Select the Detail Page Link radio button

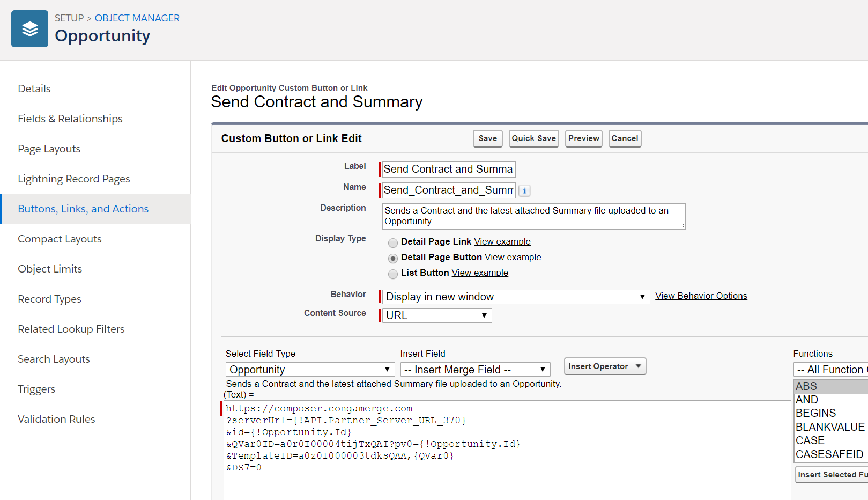pos(393,242)
